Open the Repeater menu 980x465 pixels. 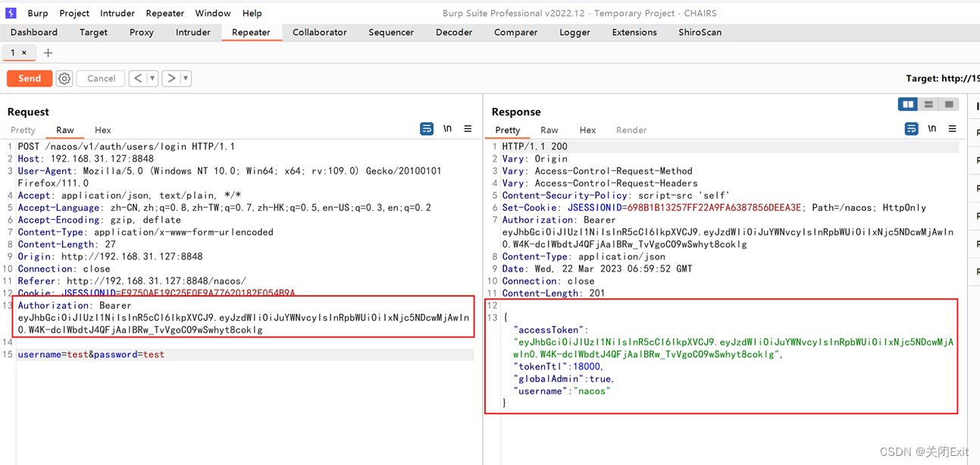[164, 13]
